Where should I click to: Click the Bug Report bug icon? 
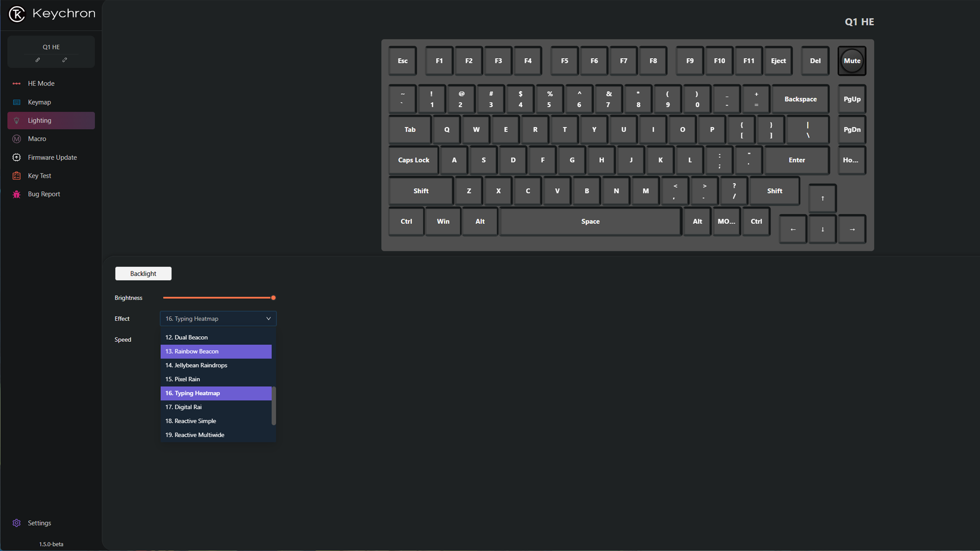pyautogui.click(x=16, y=194)
